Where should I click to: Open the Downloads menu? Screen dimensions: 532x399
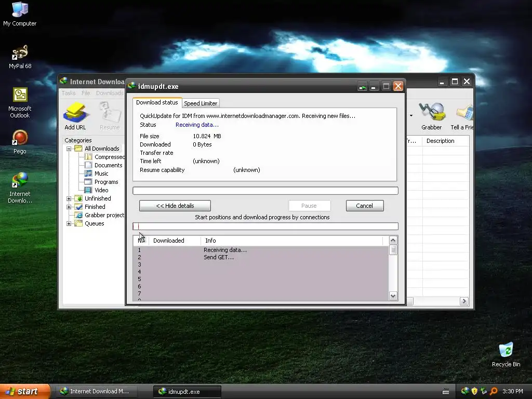pyautogui.click(x=110, y=93)
